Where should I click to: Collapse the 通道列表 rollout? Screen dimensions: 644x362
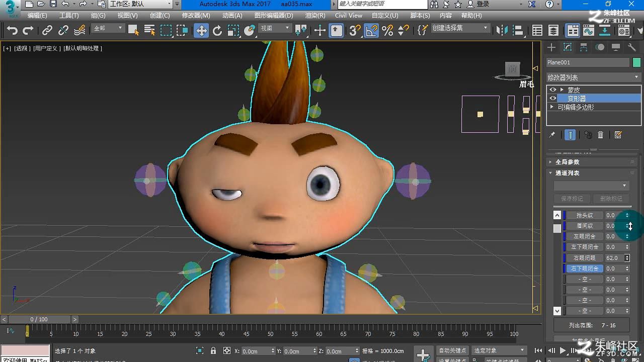click(x=592, y=173)
